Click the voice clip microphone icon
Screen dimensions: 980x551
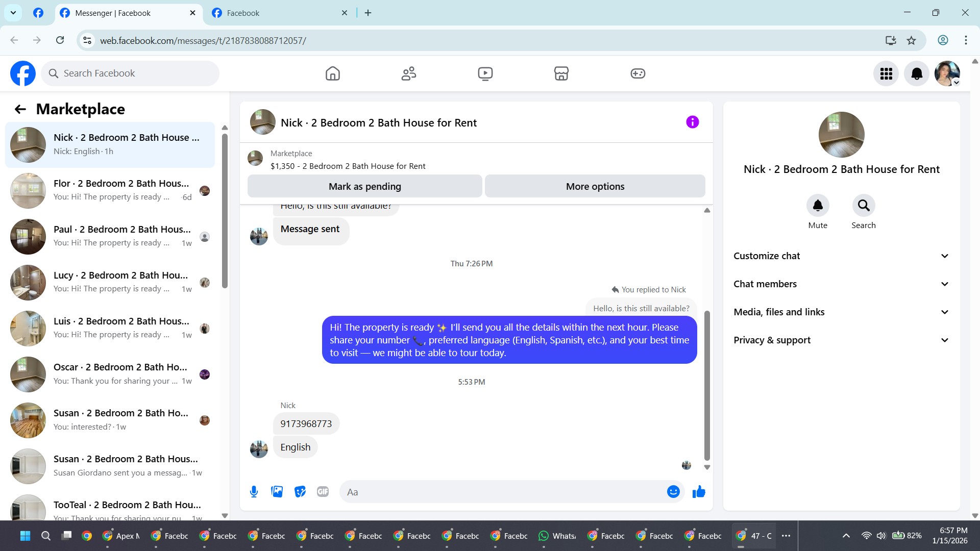(x=254, y=492)
